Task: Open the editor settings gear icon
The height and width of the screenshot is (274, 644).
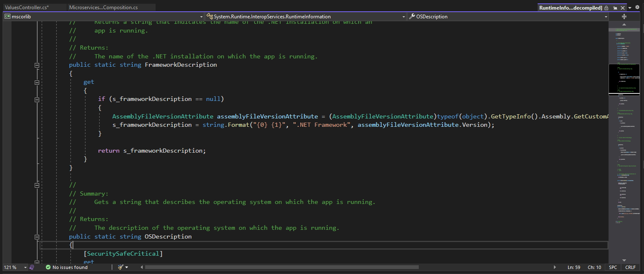Action: pyautogui.click(x=637, y=7)
